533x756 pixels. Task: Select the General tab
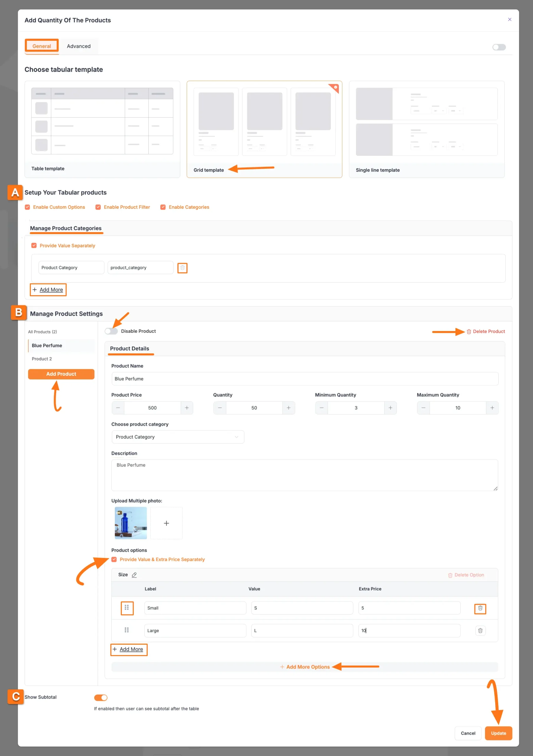coord(41,46)
